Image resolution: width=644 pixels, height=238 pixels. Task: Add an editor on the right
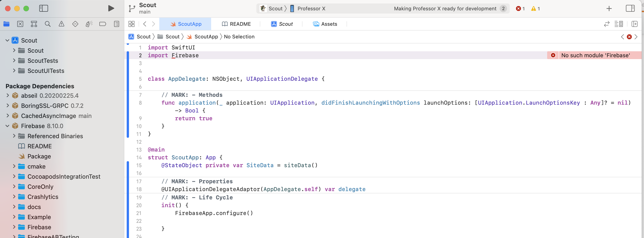(x=635, y=24)
